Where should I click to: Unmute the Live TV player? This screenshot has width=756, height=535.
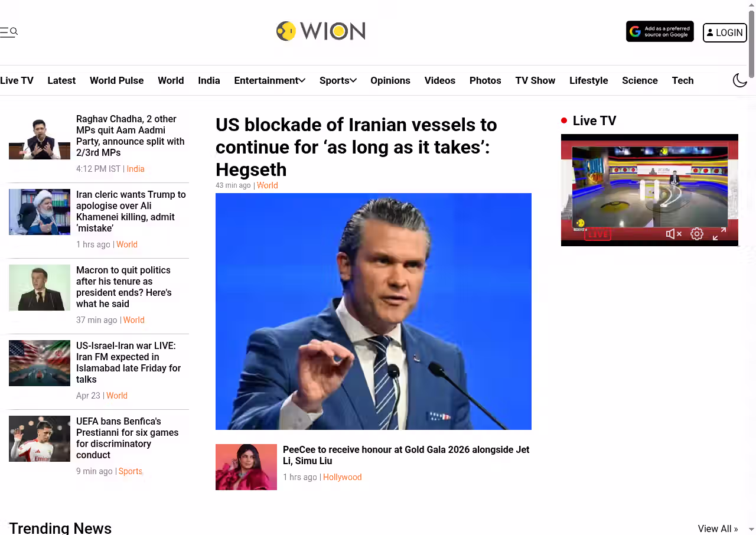point(674,234)
